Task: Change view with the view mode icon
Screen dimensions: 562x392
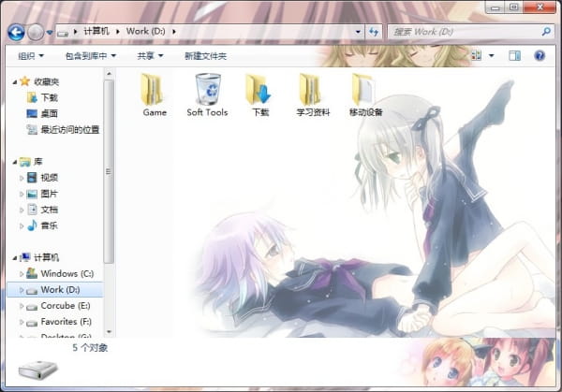Action: 477,55
